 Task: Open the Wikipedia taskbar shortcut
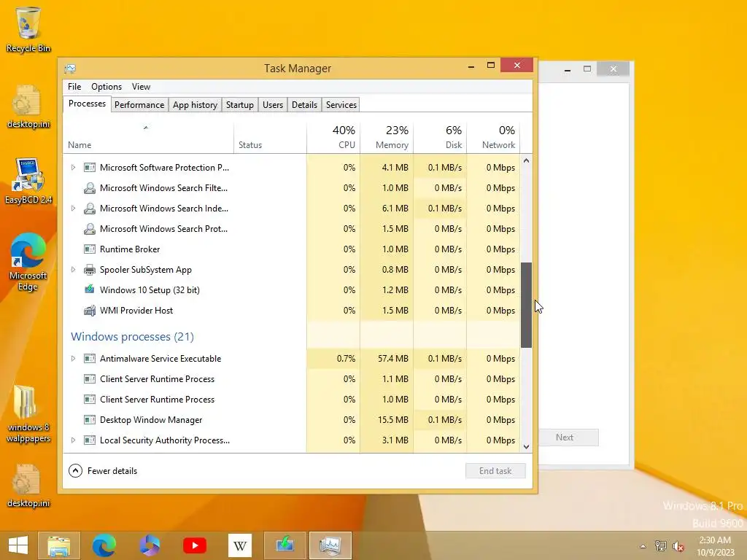239,545
